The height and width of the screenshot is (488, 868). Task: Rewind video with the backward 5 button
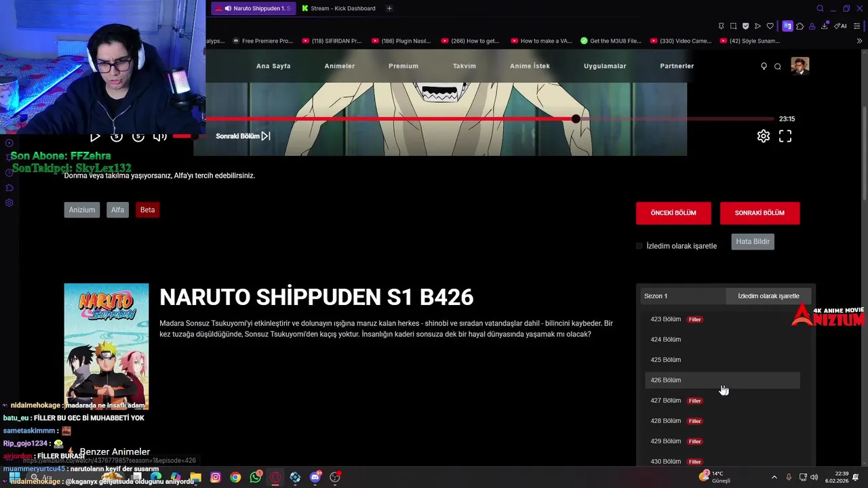pyautogui.click(x=117, y=136)
